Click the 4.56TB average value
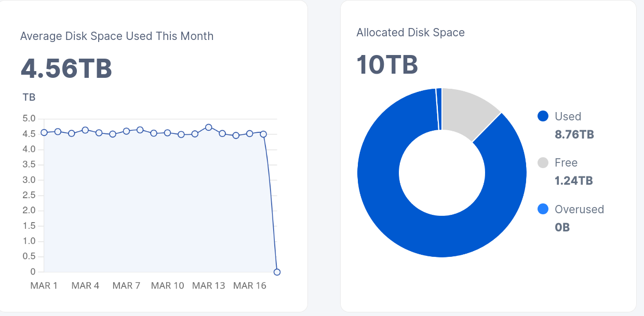This screenshot has height=316, width=644. tap(66, 69)
